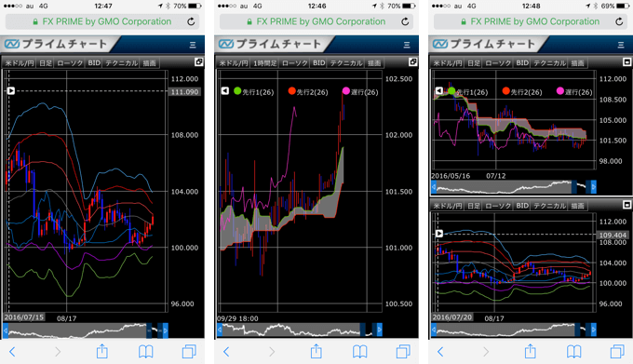Reload the page in the 12:47 screenshot
This screenshot has height=364, width=633.
coord(192,21)
